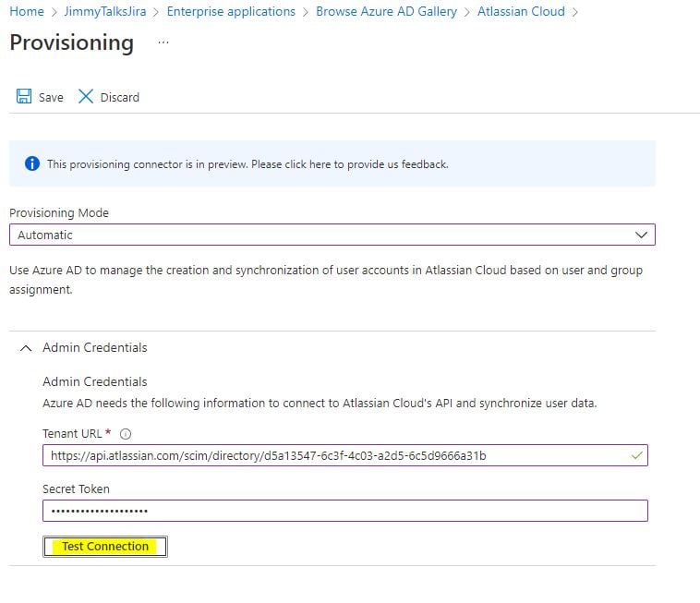The width and height of the screenshot is (700, 603).
Task: Click into the Tenant URL field
Action: (x=345, y=455)
